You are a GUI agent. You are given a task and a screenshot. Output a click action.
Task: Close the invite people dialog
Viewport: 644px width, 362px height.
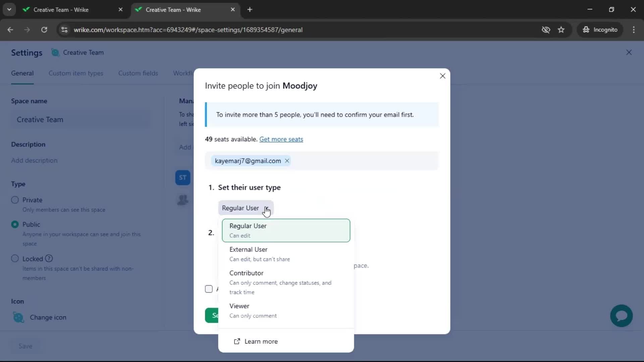point(442,76)
